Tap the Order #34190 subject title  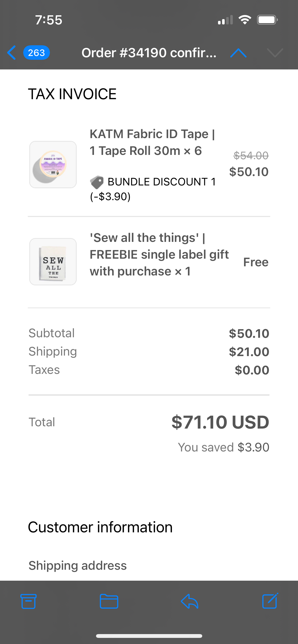tap(149, 53)
